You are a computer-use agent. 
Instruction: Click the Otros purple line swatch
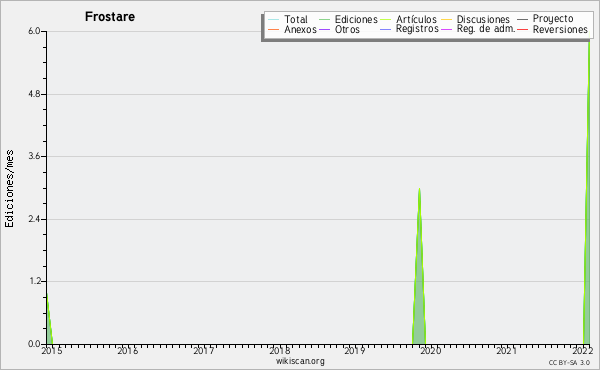point(324,29)
